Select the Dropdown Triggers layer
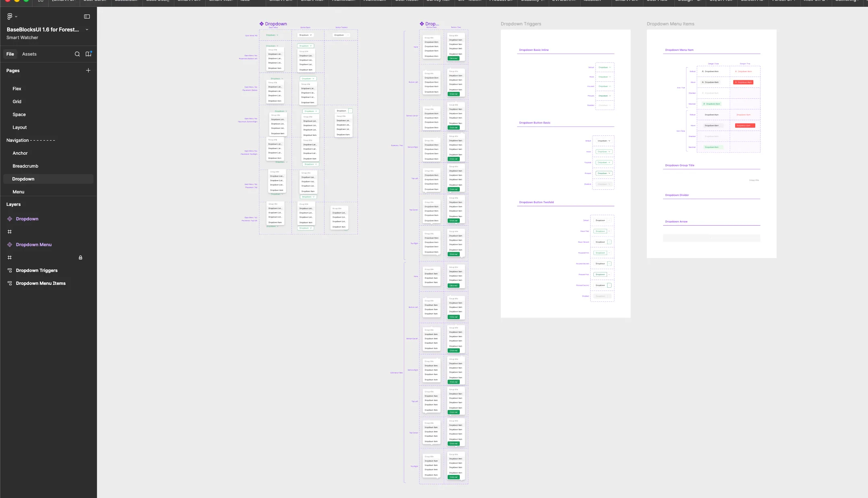 click(37, 270)
